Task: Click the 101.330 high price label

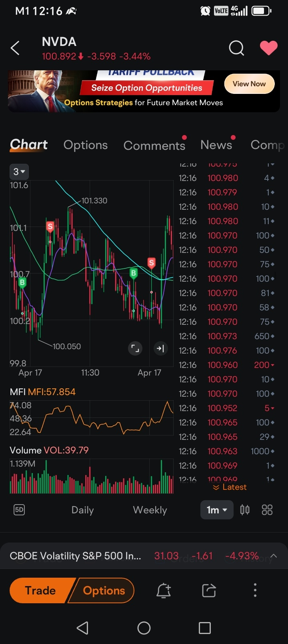Action: pyautogui.click(x=94, y=201)
